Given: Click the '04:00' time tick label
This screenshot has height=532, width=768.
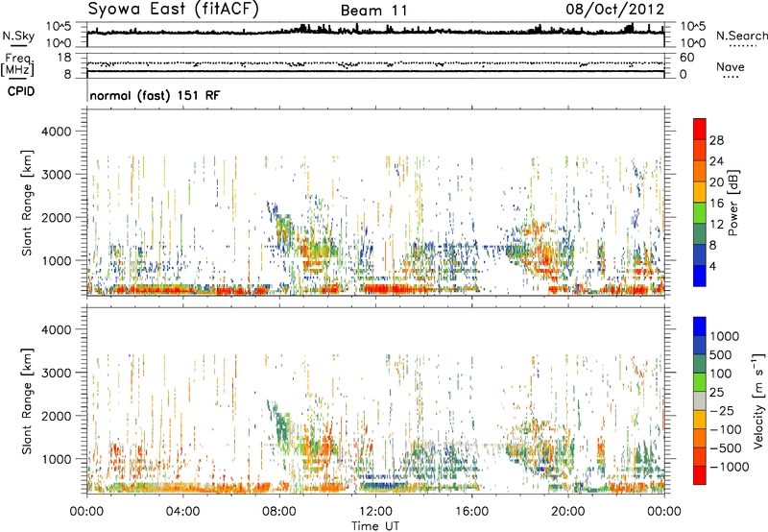Looking at the screenshot, I should click(182, 512).
